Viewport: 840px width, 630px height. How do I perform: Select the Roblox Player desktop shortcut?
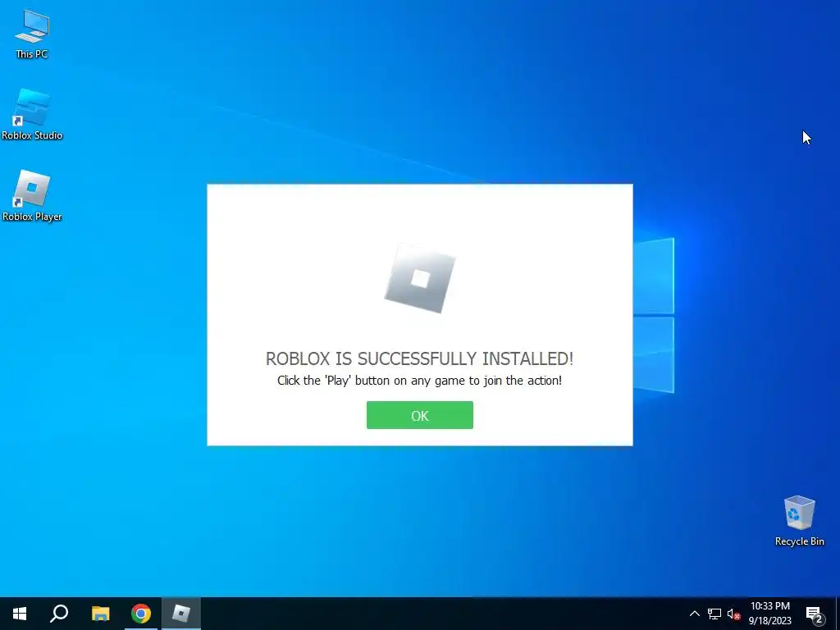[x=32, y=196]
